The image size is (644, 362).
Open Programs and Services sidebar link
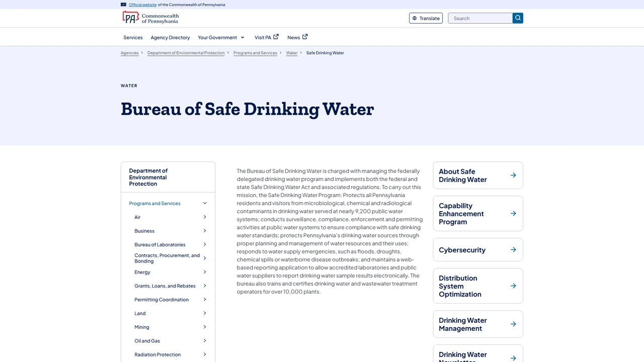point(154,203)
